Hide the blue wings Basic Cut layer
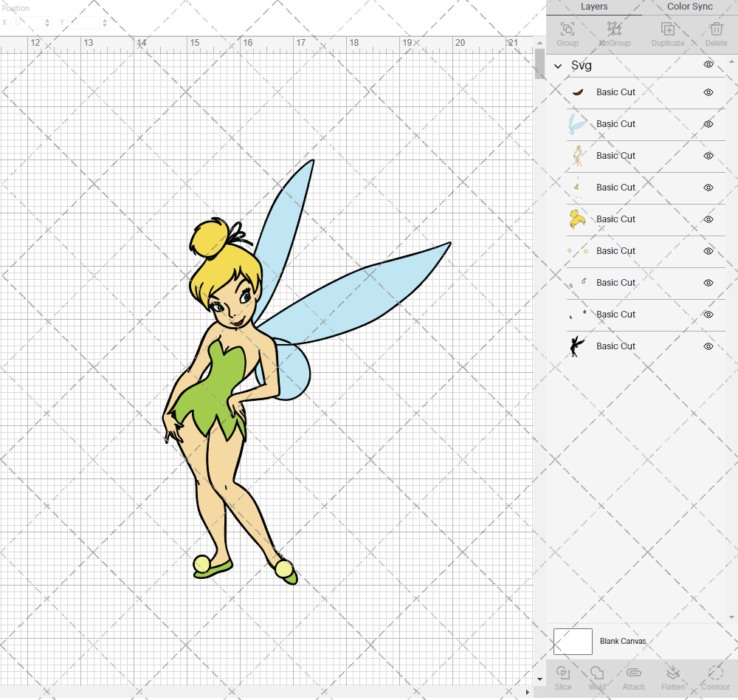This screenshot has width=738, height=700. (708, 124)
